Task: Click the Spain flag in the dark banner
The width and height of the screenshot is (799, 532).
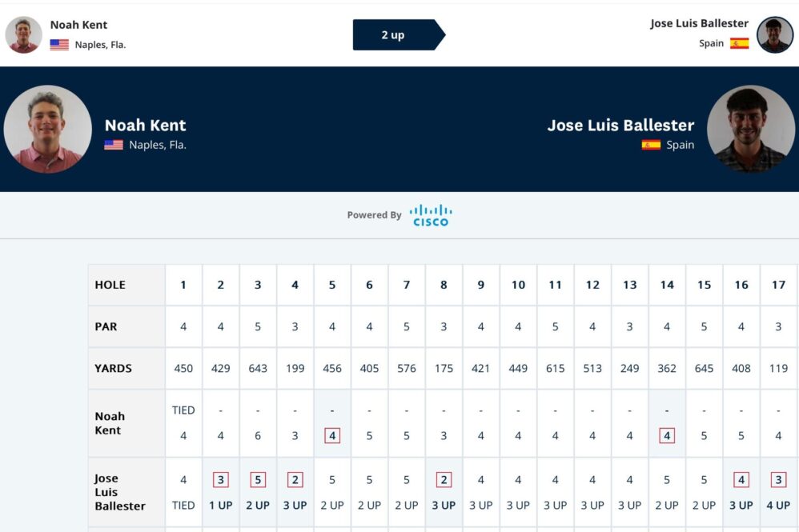Action: (651, 145)
